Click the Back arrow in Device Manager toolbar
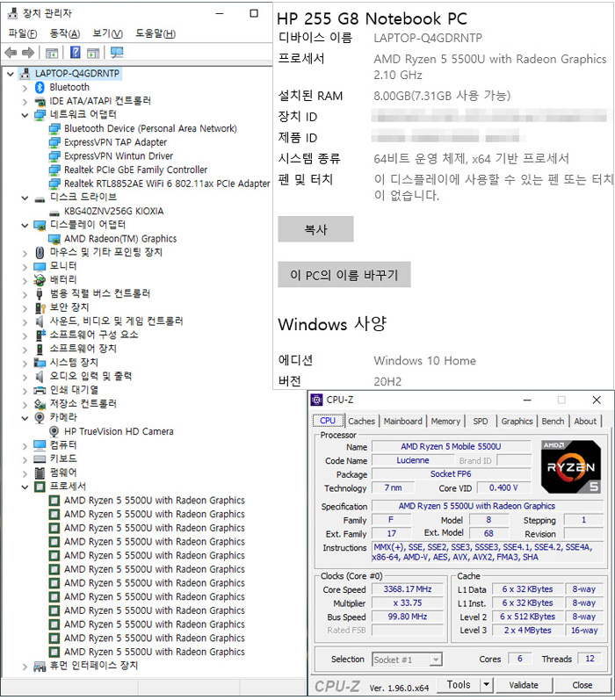Viewport: 615px width, 700px height. tap(11, 53)
